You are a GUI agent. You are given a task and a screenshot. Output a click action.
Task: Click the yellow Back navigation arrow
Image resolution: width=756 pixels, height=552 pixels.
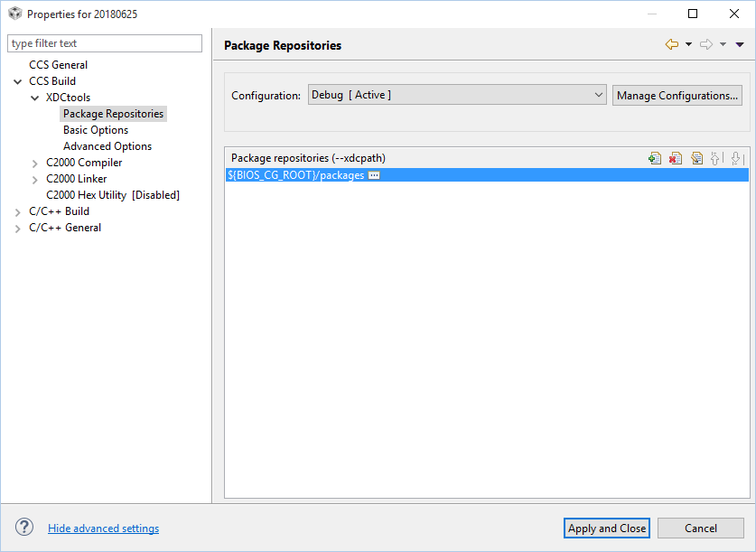pyautogui.click(x=672, y=45)
